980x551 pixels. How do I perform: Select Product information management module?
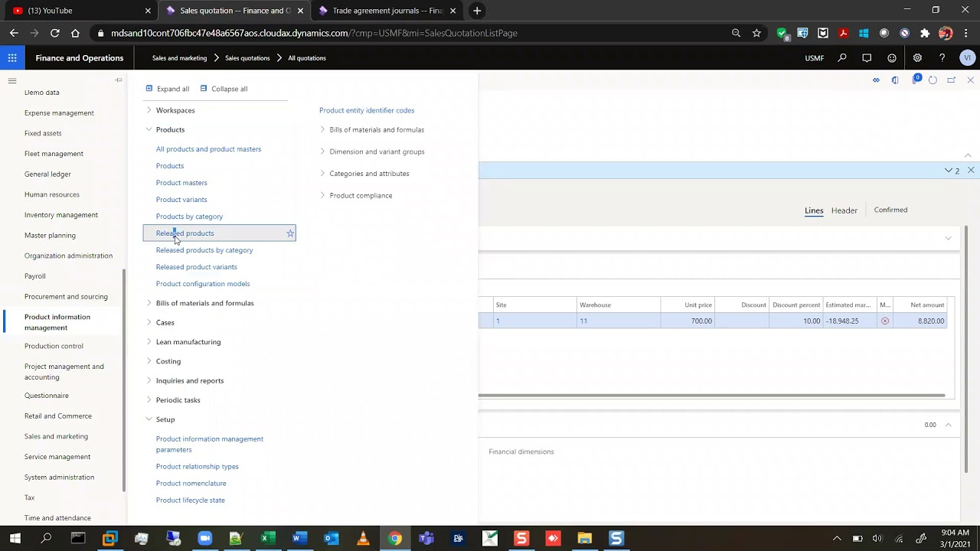coord(57,322)
